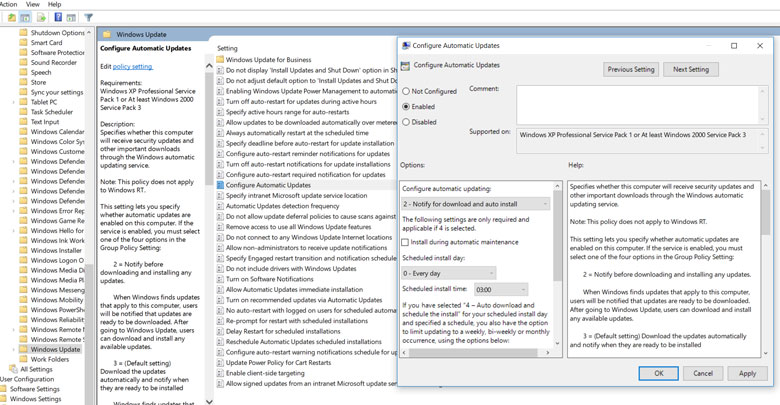780x405 pixels.
Task: Click the Next Setting button
Action: pos(690,70)
